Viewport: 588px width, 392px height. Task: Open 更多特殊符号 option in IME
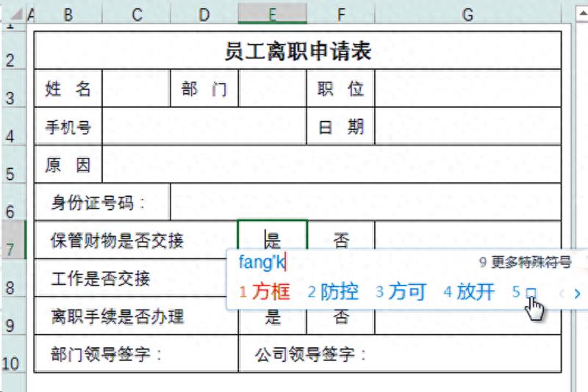click(526, 263)
